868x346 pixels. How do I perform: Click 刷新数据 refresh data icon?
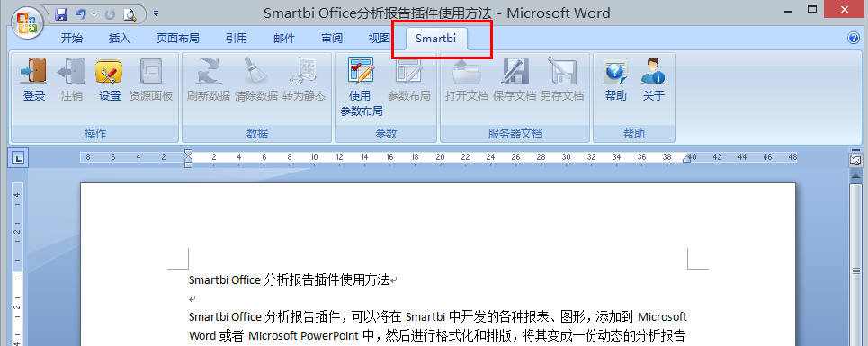[x=209, y=80]
